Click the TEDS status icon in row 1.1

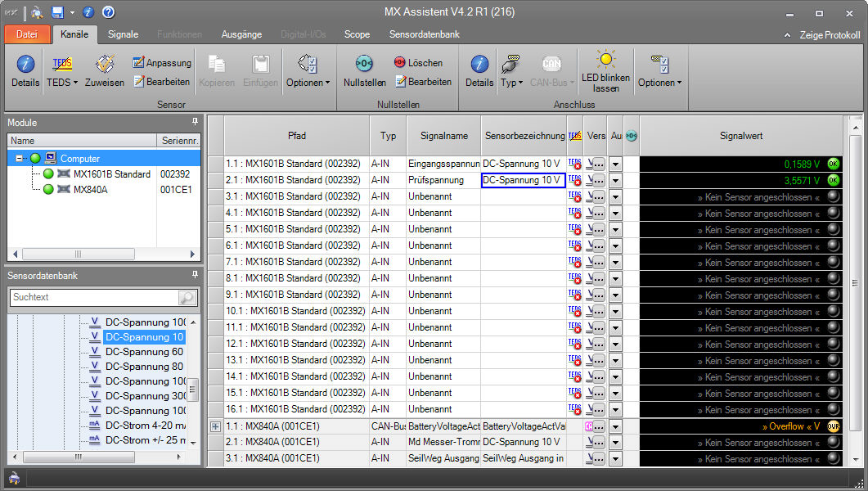click(x=574, y=164)
